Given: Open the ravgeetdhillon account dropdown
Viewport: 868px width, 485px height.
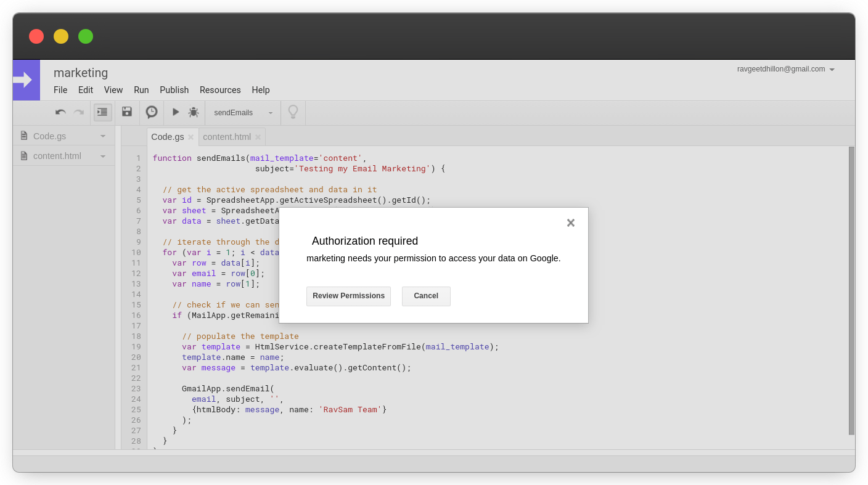Looking at the screenshot, I should tap(832, 69).
